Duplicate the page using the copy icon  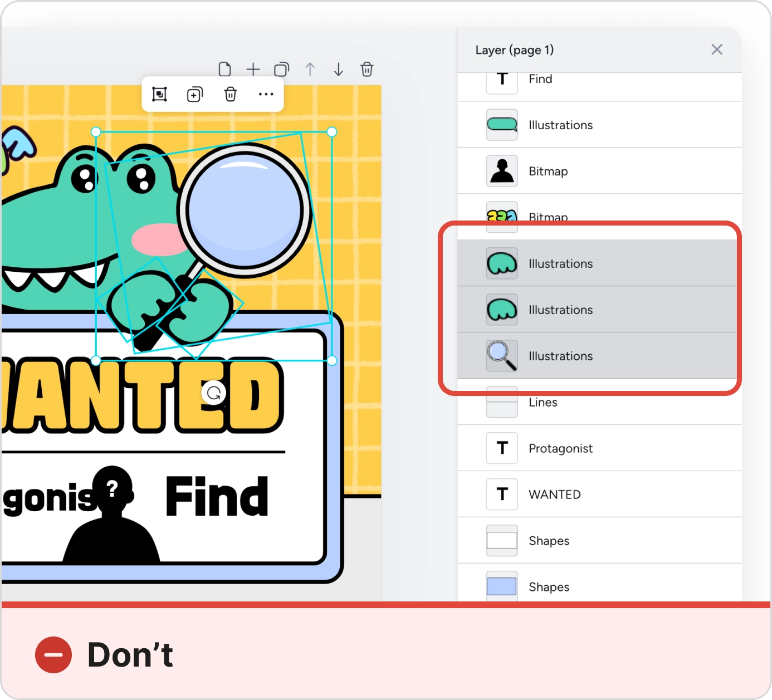(x=281, y=69)
